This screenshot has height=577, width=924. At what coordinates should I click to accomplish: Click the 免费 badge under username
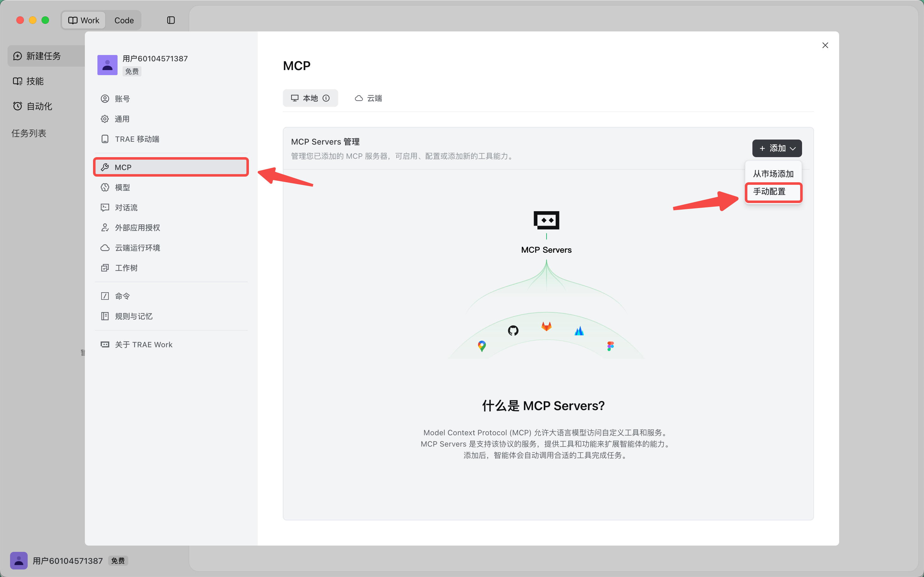point(132,71)
